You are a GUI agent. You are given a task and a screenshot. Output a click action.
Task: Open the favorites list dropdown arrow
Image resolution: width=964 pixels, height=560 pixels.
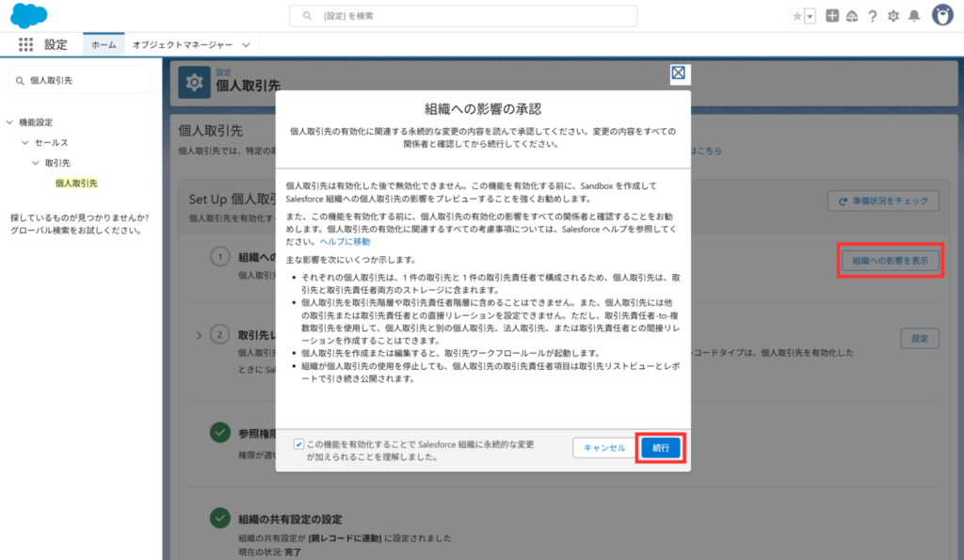coord(810,16)
